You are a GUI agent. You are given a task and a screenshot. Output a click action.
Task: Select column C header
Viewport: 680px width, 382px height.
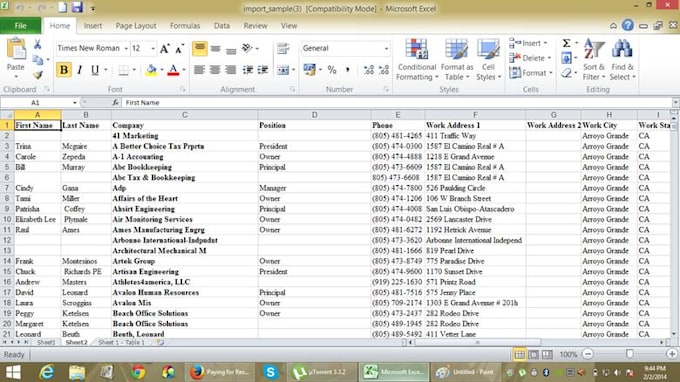click(185, 115)
